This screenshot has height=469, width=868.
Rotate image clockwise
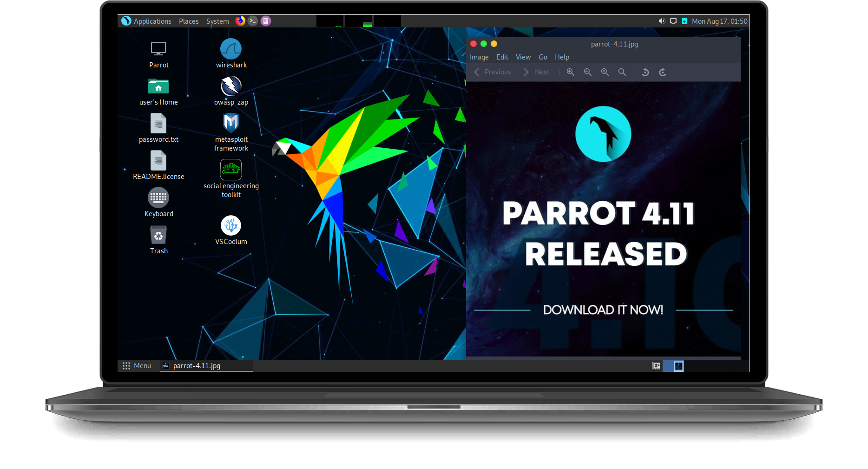coord(663,72)
